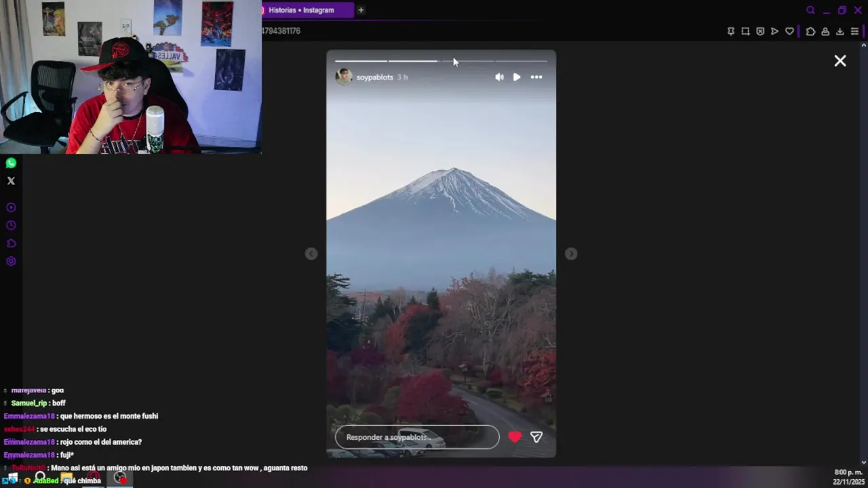
Task: Click the story progress bar
Action: (441, 61)
